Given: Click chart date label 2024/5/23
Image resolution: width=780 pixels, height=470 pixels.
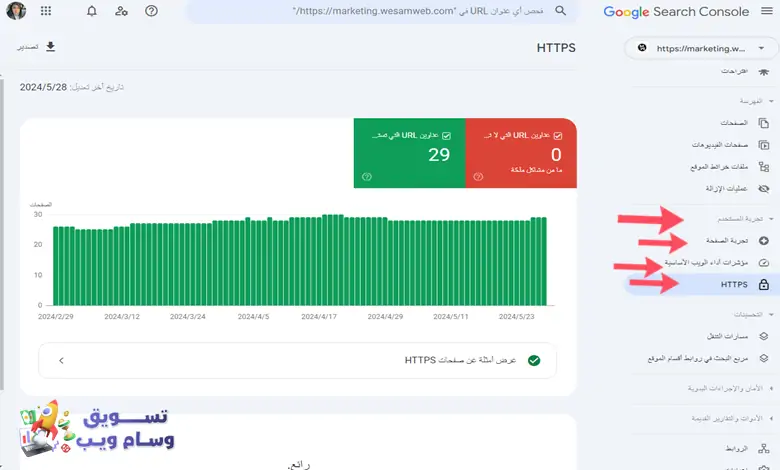Looking at the screenshot, I should click(x=516, y=317).
